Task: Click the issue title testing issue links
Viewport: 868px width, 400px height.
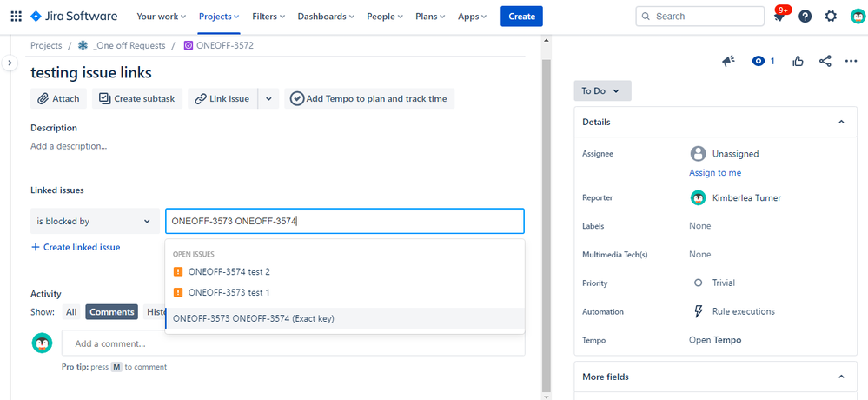Action: pos(90,72)
